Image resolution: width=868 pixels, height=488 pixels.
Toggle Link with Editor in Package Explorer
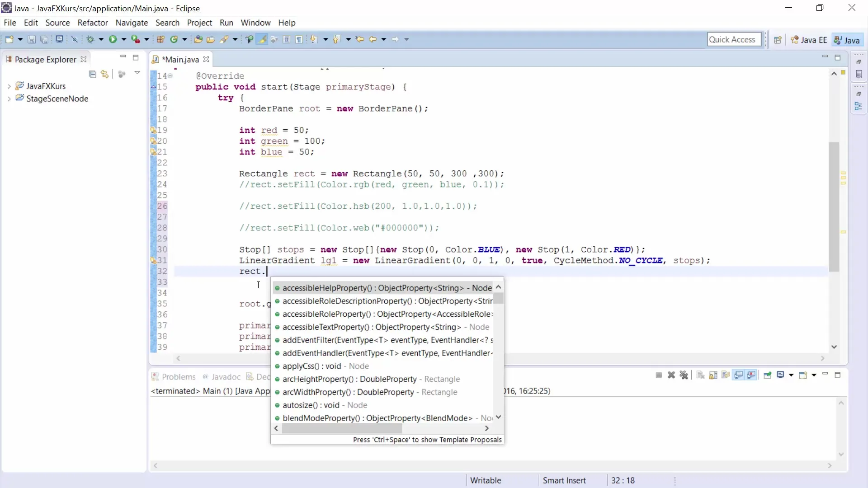click(105, 74)
